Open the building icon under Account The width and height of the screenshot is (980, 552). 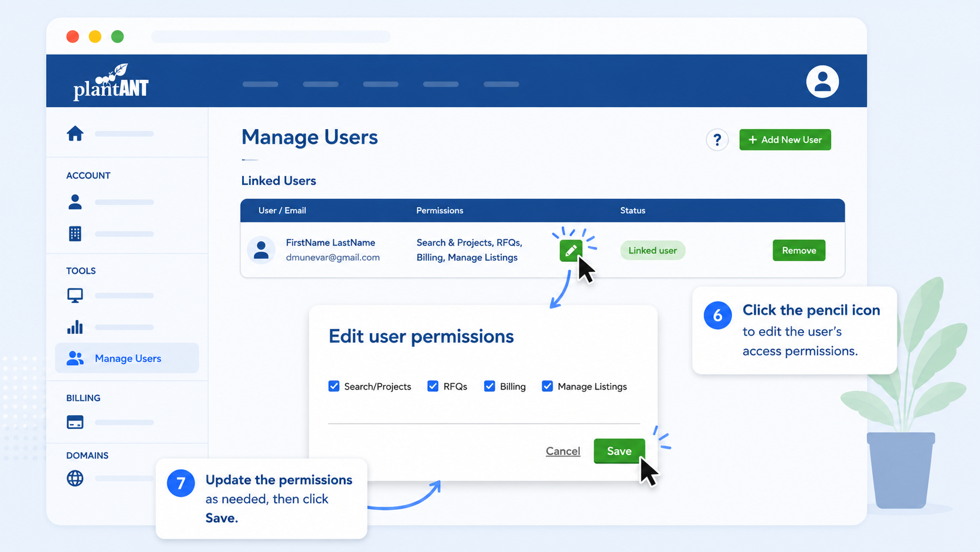75,233
